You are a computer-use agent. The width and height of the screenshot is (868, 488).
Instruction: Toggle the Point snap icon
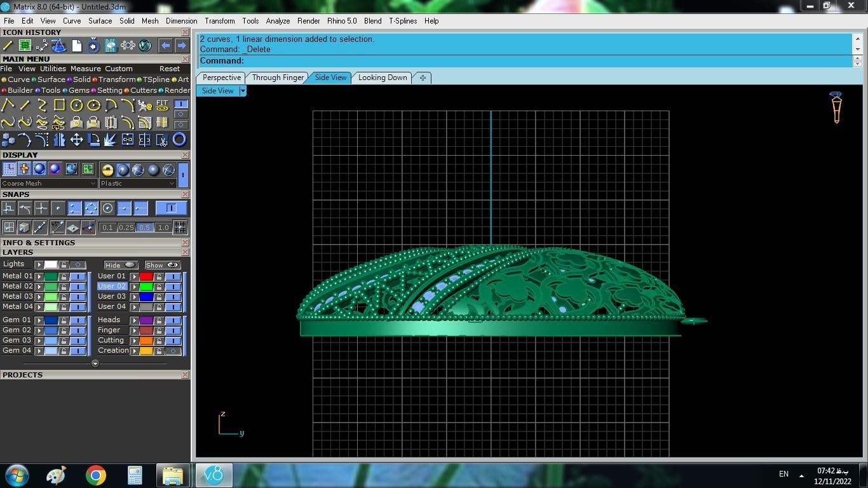58,208
